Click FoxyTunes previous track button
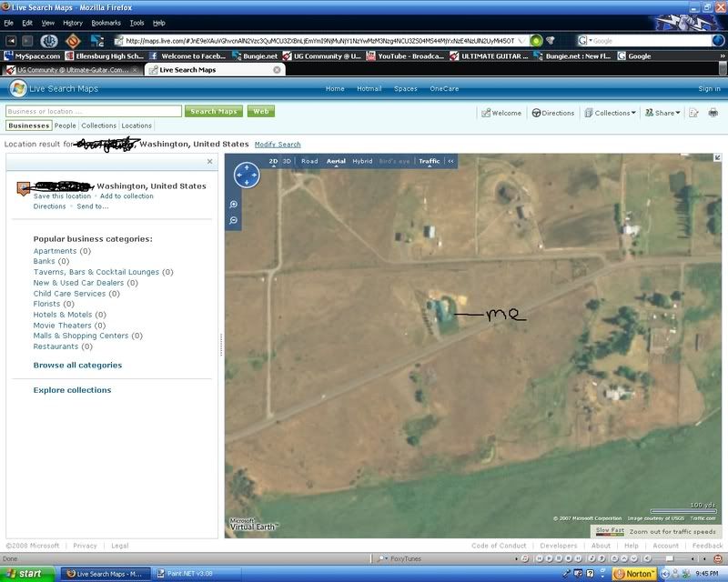This screenshot has width=728, height=582. (539, 558)
